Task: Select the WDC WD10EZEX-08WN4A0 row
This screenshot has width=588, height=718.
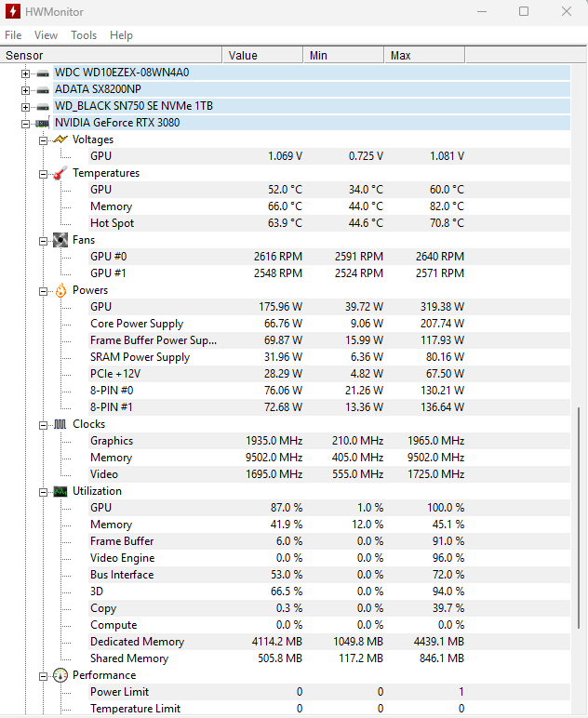Action: (x=312, y=73)
